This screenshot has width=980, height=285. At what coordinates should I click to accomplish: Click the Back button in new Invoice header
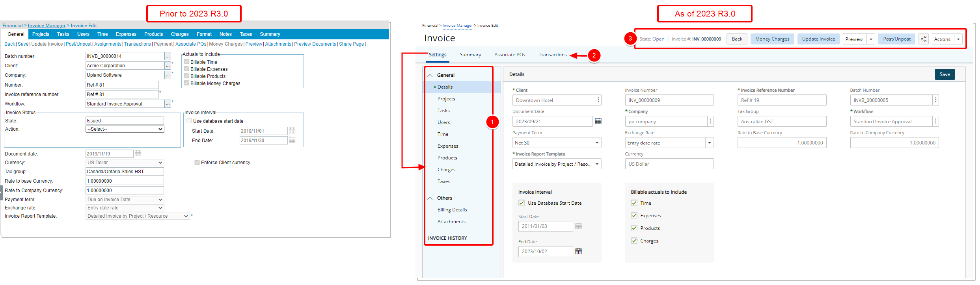pyautogui.click(x=737, y=39)
